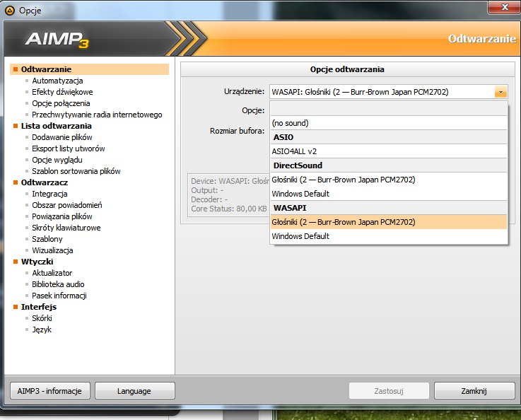The height and width of the screenshot is (420, 521).
Task: Choose DirectSound Windows Default device
Action: click(x=389, y=194)
